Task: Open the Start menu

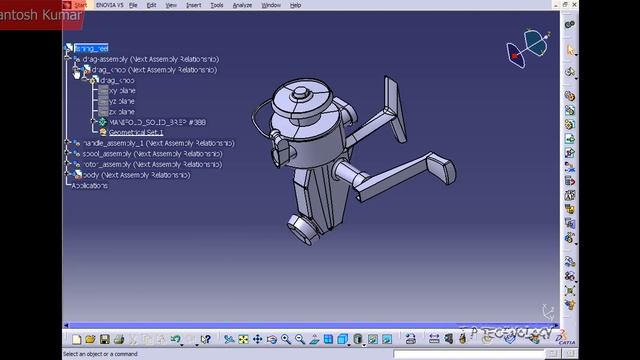Action: click(80, 5)
